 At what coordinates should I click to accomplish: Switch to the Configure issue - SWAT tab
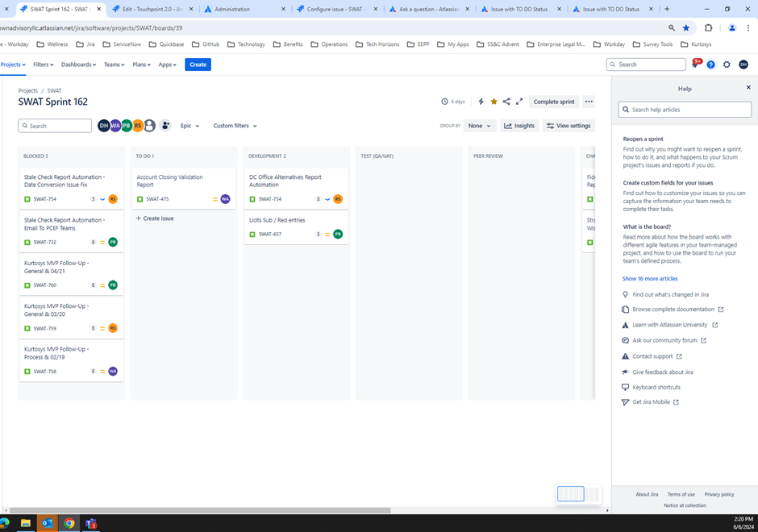[x=336, y=9]
